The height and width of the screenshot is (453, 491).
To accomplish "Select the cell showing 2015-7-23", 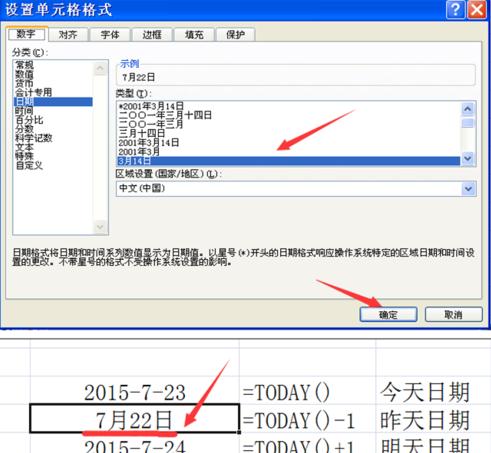I will (135, 391).
